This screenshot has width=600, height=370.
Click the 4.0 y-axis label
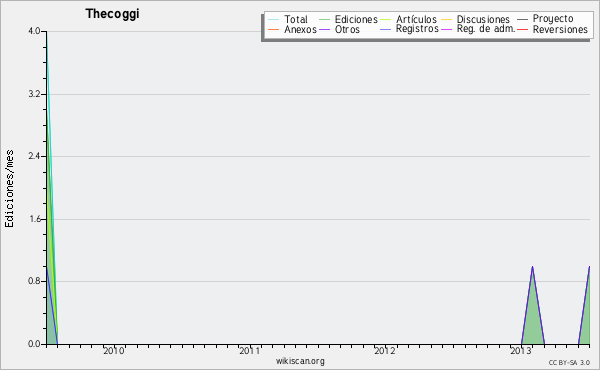[x=34, y=31]
